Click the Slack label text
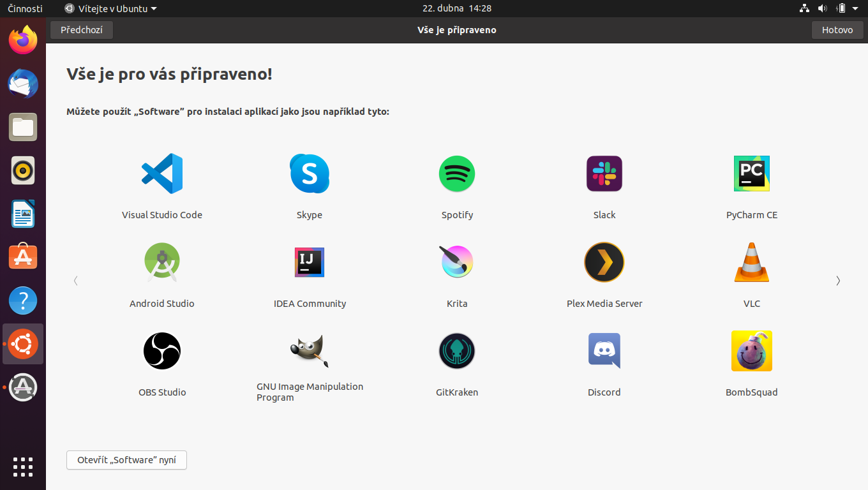868x490 pixels. (x=604, y=215)
